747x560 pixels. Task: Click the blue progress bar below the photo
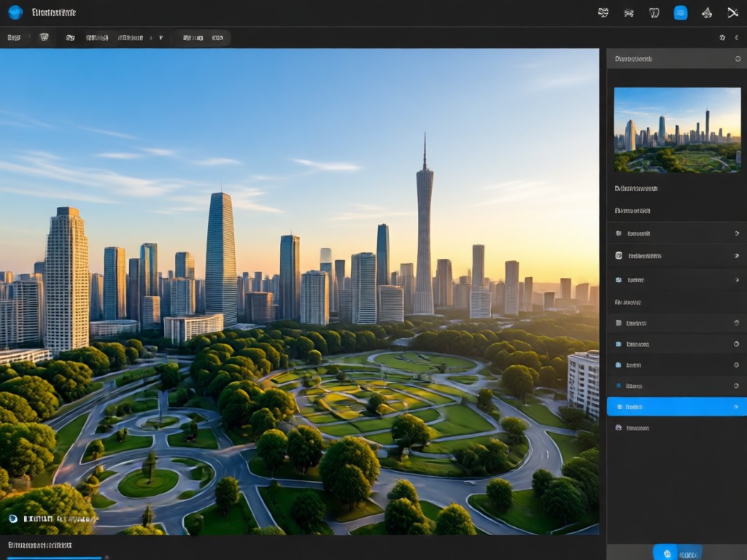point(55,558)
